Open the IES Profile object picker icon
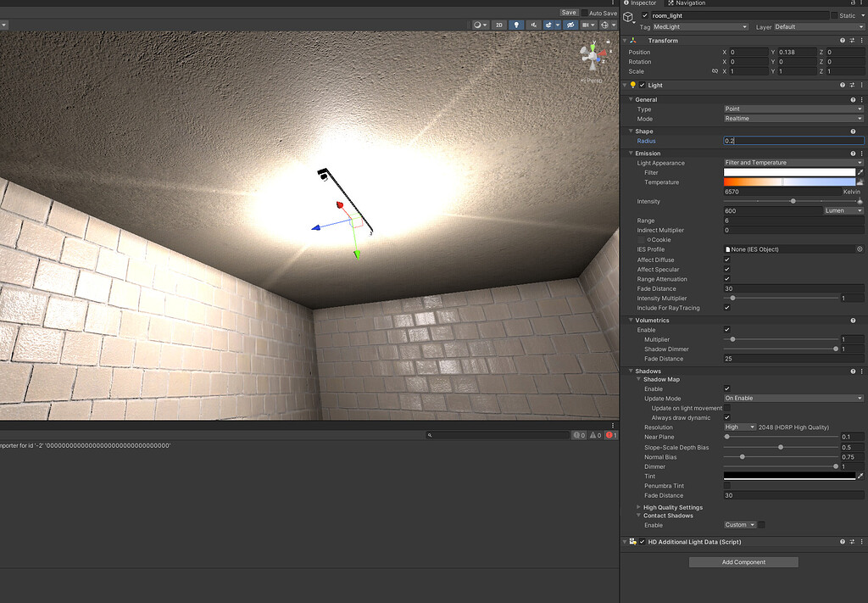Viewport: 868px width, 603px height. (x=860, y=248)
